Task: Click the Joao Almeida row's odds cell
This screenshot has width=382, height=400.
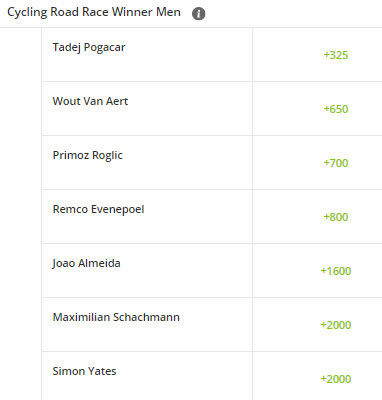Action: coord(317,271)
